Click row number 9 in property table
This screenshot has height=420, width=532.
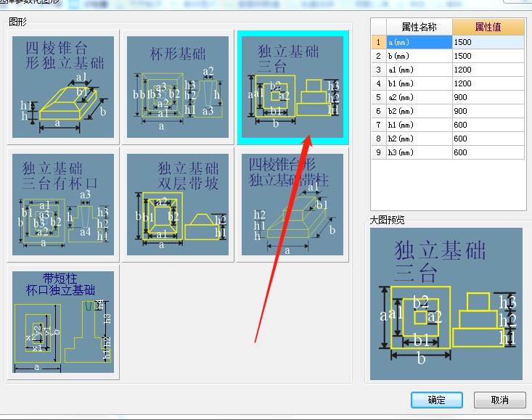pos(379,152)
